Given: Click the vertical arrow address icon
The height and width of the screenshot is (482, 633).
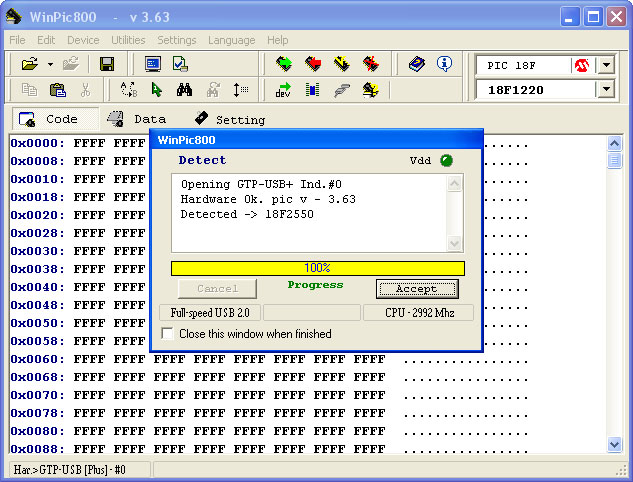Looking at the screenshot, I should pyautogui.click(x=241, y=90).
